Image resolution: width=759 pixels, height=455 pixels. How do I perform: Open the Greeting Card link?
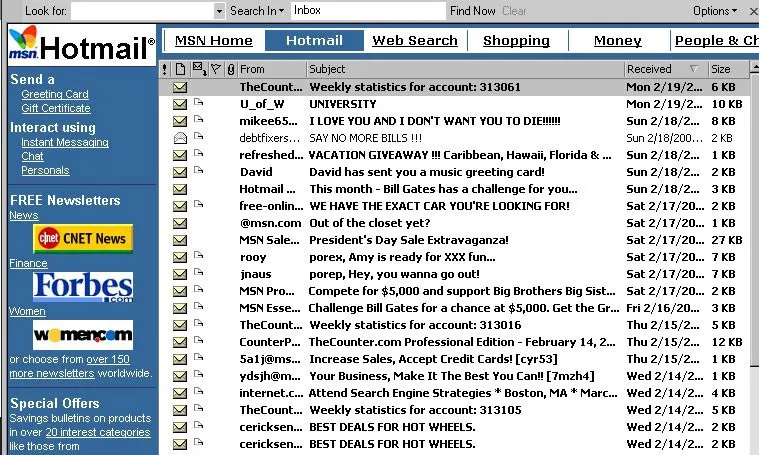pos(55,94)
